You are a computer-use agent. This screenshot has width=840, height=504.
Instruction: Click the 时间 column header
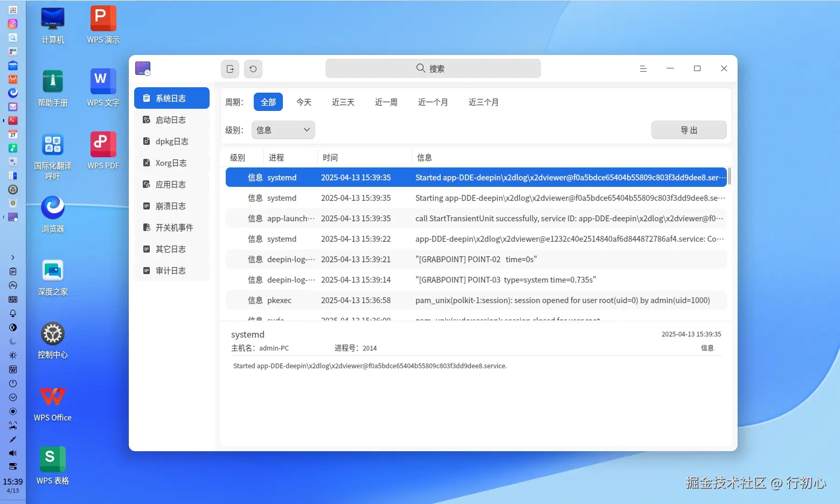click(365, 157)
